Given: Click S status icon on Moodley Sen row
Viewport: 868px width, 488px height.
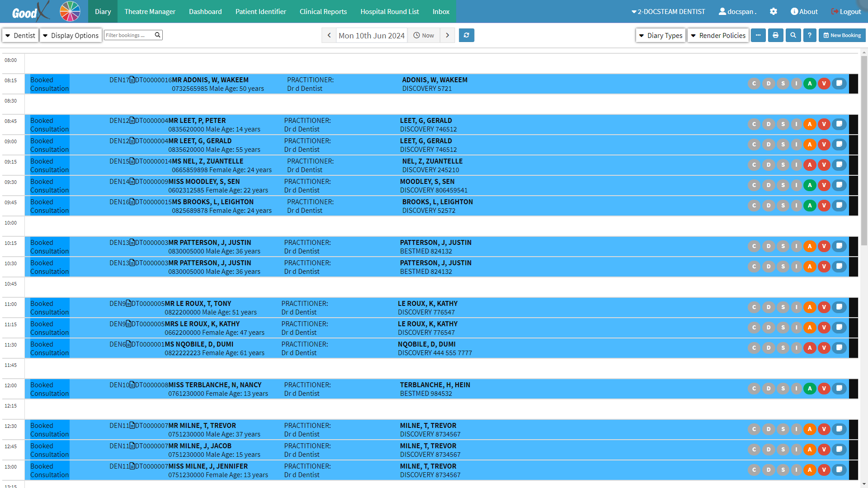Looking at the screenshot, I should click(783, 185).
